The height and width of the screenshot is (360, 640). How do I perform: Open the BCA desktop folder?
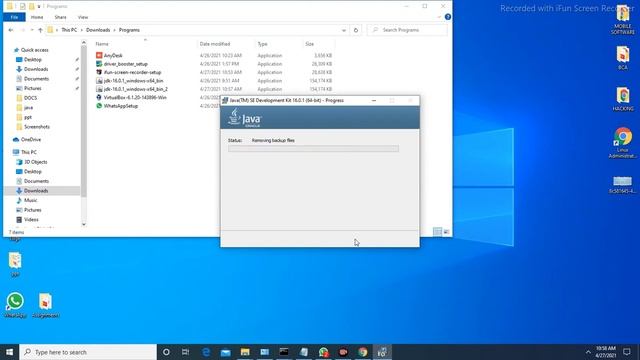coord(622,58)
